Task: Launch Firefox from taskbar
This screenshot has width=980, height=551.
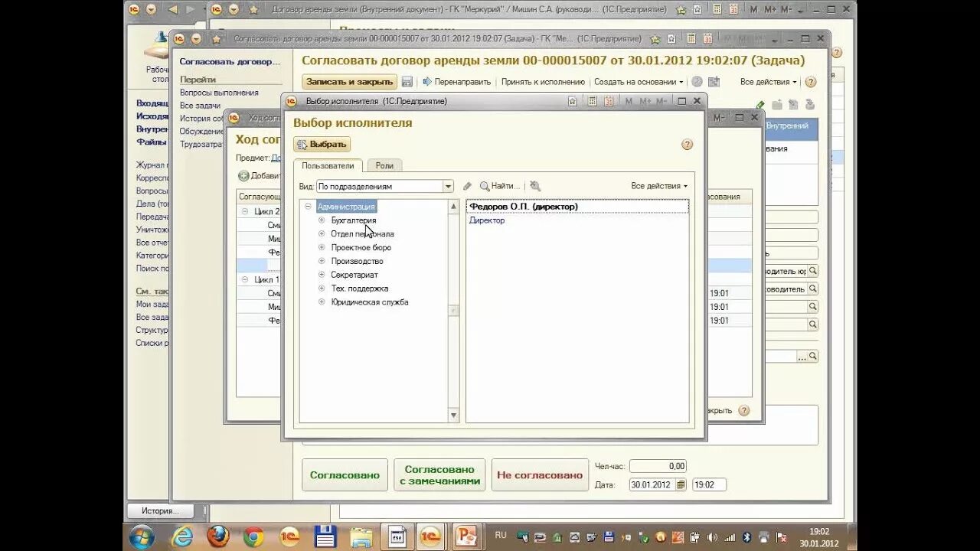Action: [x=218, y=536]
